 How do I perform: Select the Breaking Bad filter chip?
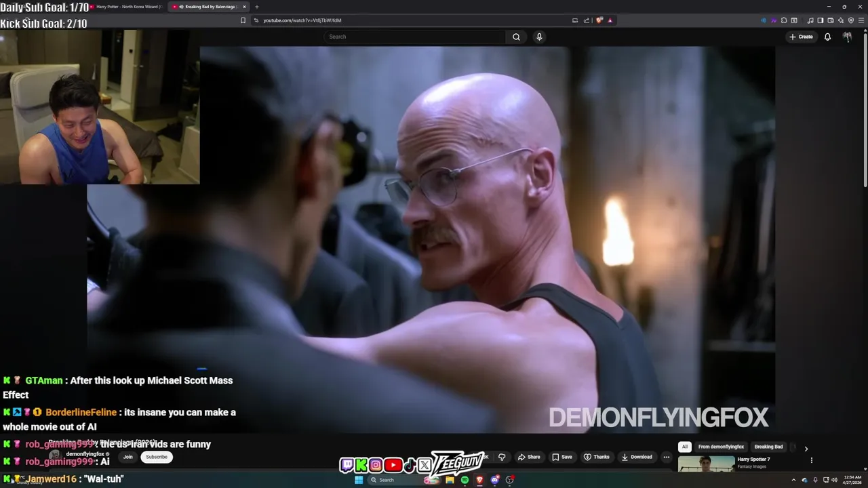coord(768,447)
